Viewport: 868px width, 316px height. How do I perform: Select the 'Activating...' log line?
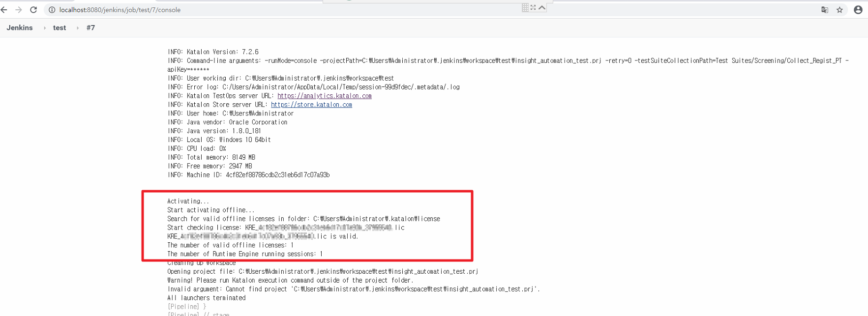pyautogui.click(x=188, y=201)
